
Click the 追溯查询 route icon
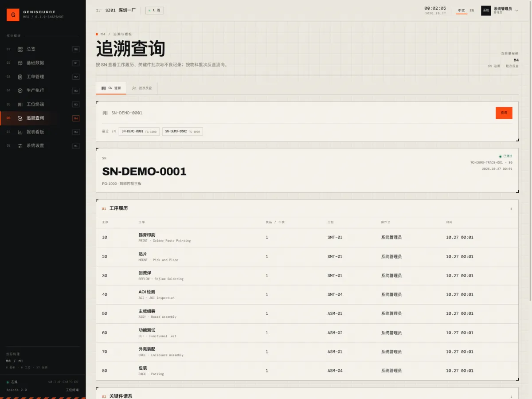click(x=20, y=118)
